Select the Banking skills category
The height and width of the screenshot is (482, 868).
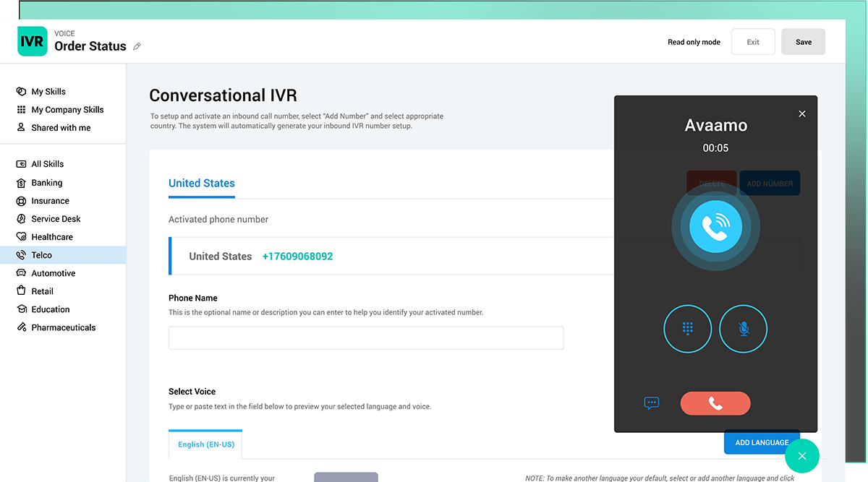click(47, 183)
